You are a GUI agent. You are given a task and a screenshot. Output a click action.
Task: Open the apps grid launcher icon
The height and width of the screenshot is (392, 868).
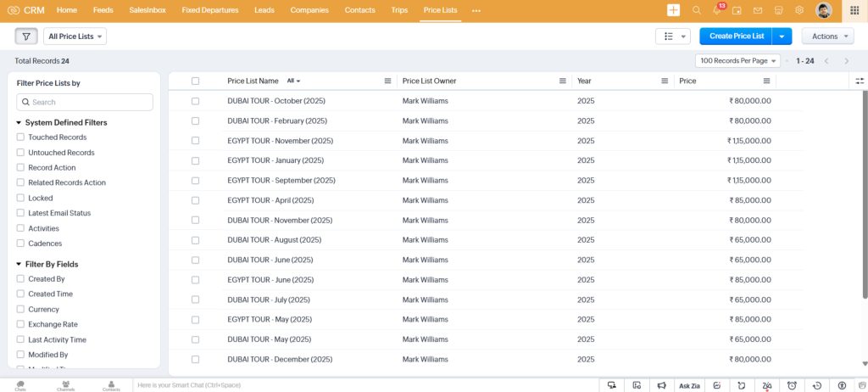[854, 10]
